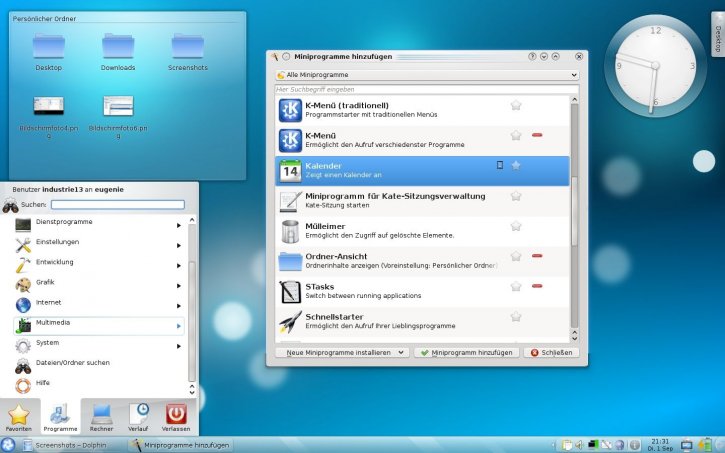Image resolution: width=725 pixels, height=453 pixels.
Task: Switch to the Verlauf tab
Action: [x=138, y=417]
